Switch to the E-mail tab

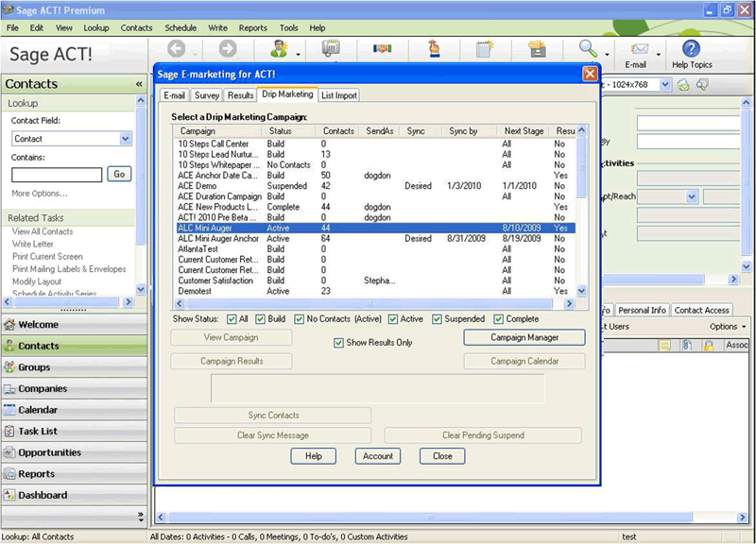tap(174, 95)
